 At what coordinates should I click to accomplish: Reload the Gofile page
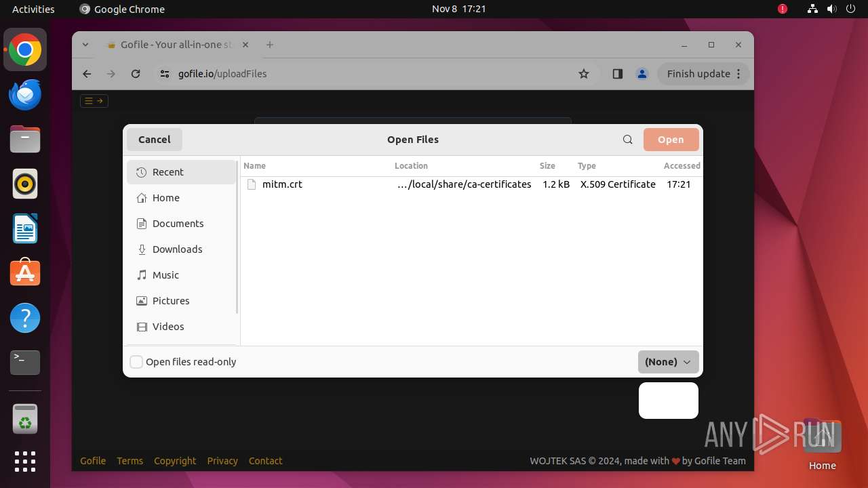pos(136,74)
